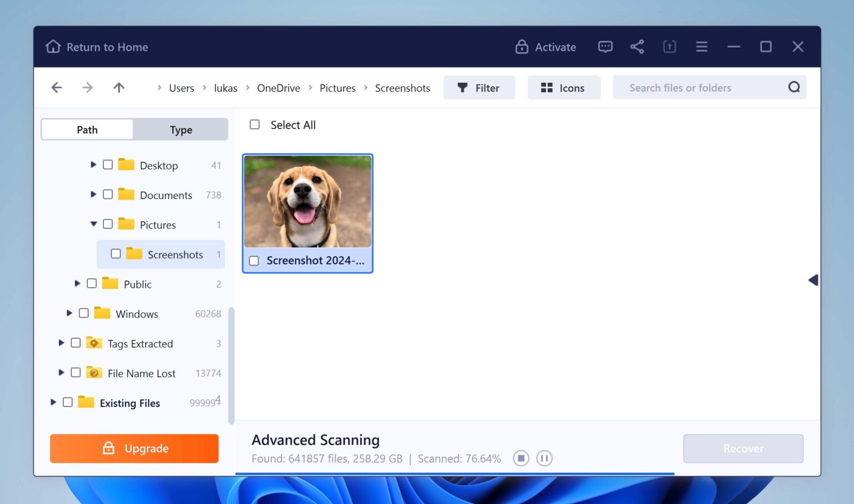Expand the File Name Lost category
This screenshot has height=504, width=854.
pyautogui.click(x=61, y=372)
